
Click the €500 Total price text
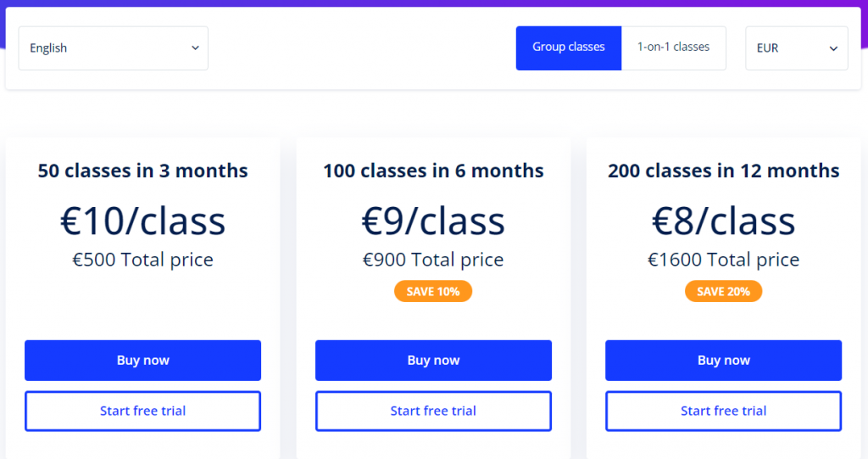[x=142, y=260]
